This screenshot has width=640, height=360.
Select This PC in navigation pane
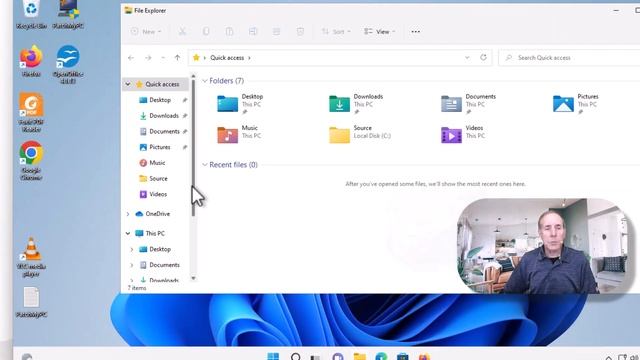click(x=155, y=233)
